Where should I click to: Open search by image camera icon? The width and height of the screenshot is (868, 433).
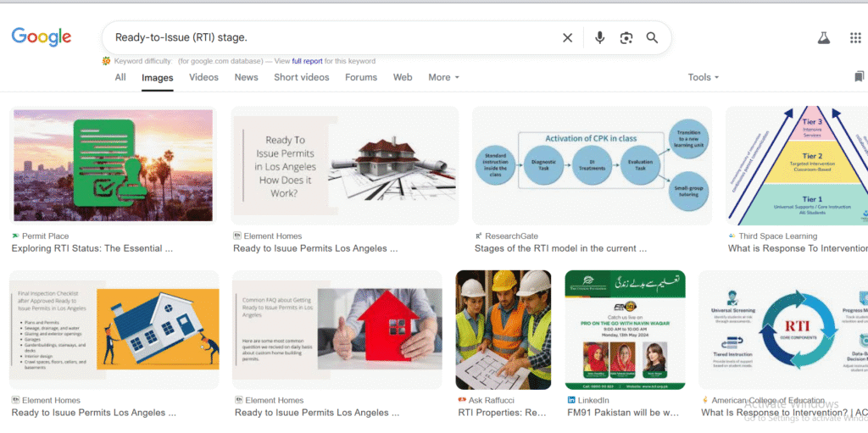click(x=626, y=37)
